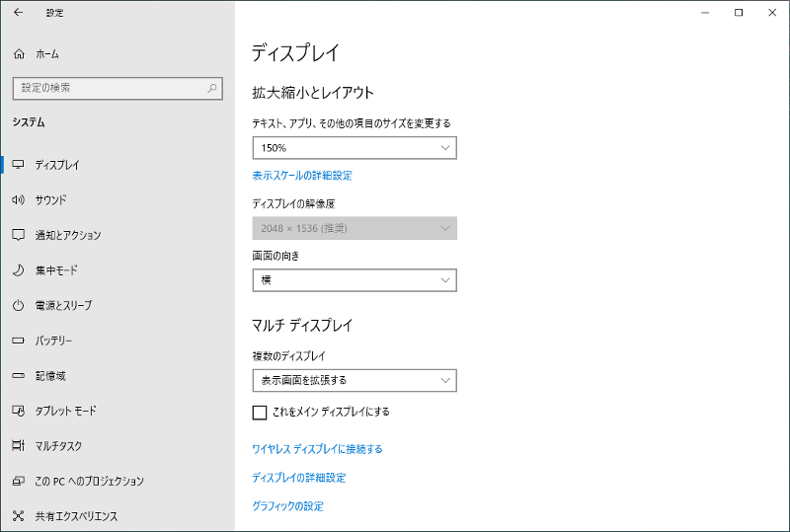Click the 電源とスリープ power icon

pyautogui.click(x=18, y=305)
